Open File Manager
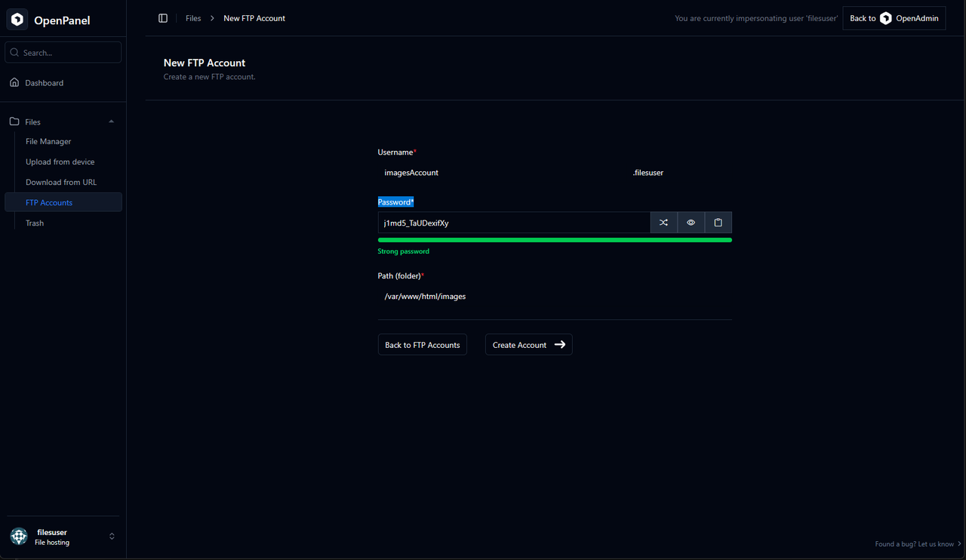This screenshot has width=966, height=560. (48, 141)
